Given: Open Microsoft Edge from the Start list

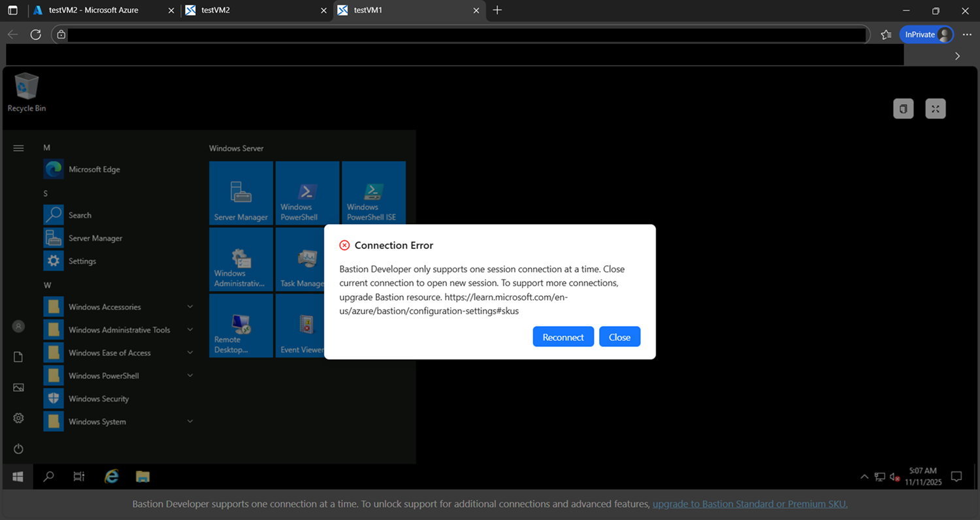Looking at the screenshot, I should point(94,169).
